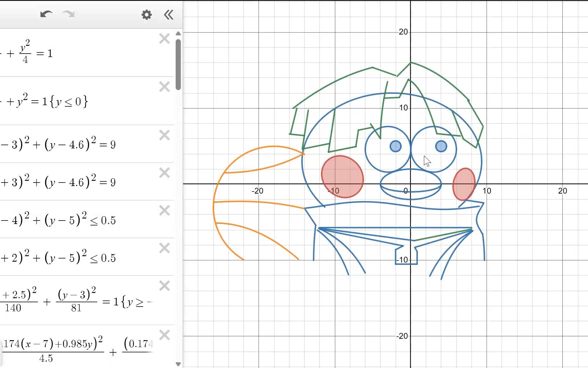Screen dimensions: 588x368
Task: Click the y-axis label 10 on graph
Action: coord(403,108)
